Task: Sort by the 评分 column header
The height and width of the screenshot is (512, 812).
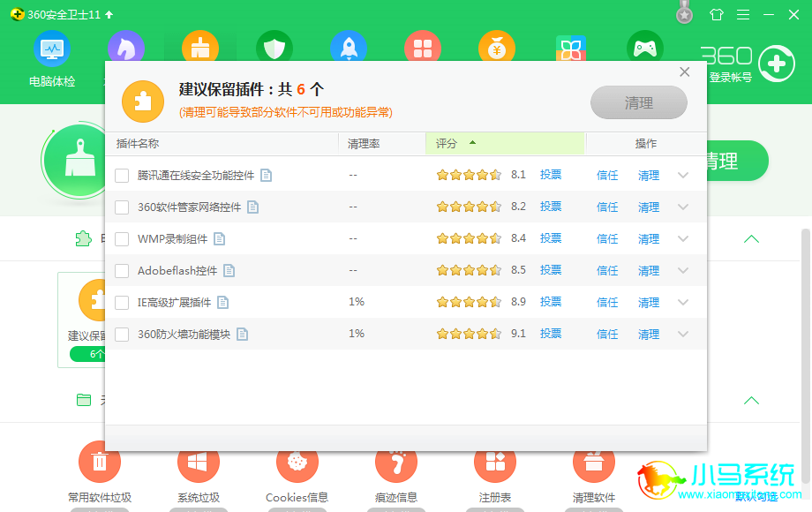Action: [x=505, y=143]
